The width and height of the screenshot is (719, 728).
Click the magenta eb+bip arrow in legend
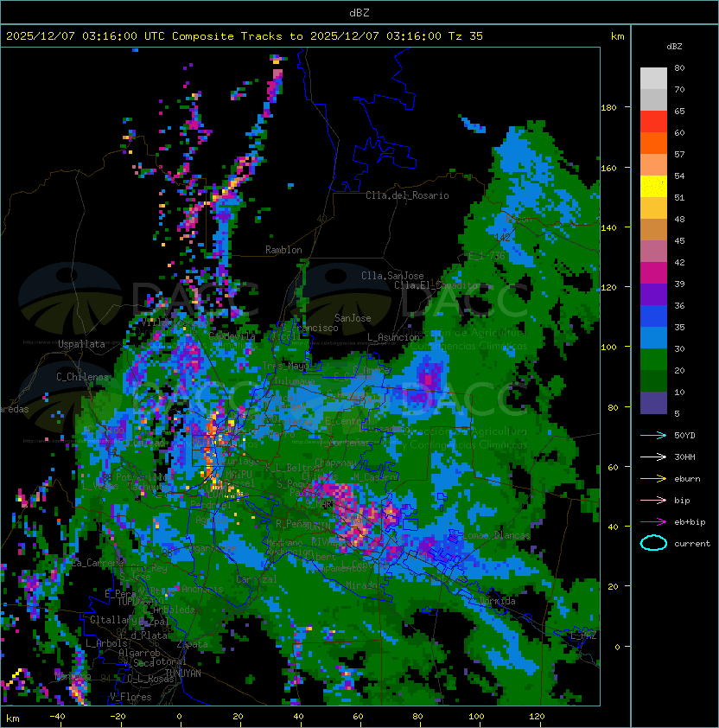click(653, 522)
